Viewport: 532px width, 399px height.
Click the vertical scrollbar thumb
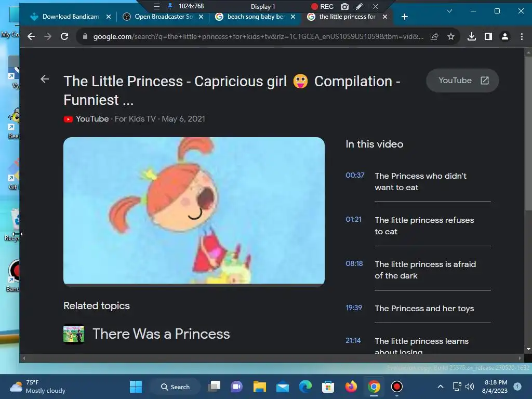(528, 132)
